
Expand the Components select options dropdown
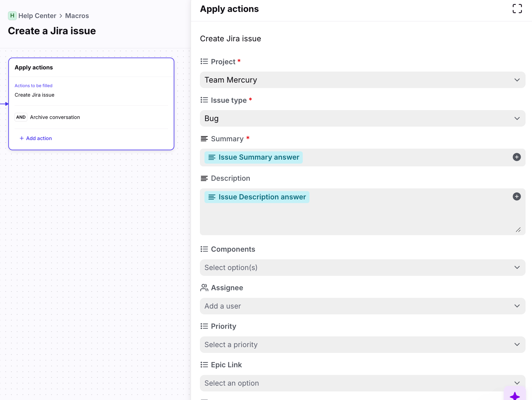click(362, 268)
